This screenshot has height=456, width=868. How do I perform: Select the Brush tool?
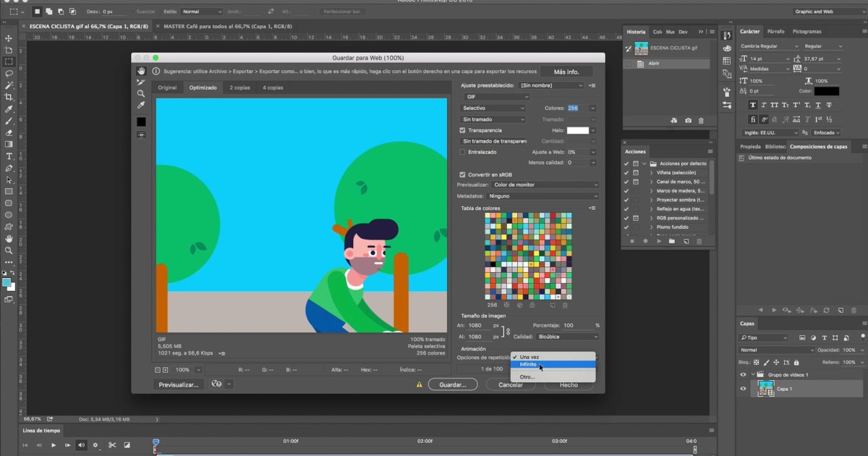9,121
